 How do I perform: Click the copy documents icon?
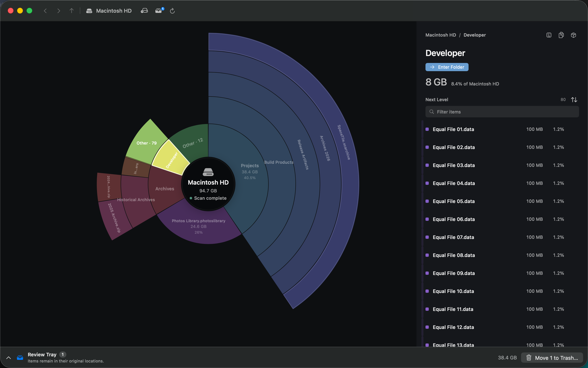pyautogui.click(x=561, y=35)
